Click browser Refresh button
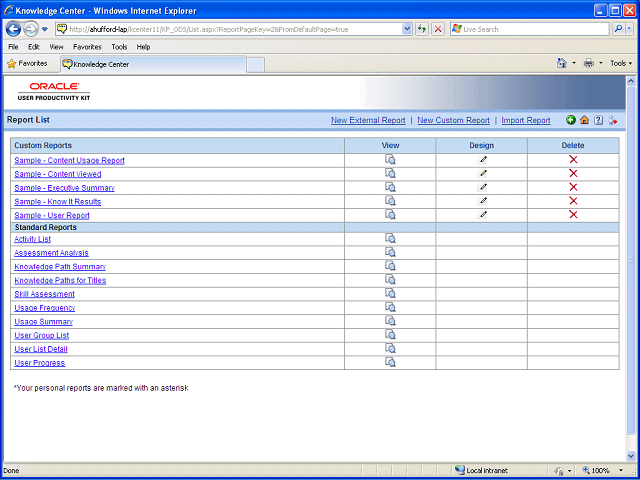This screenshot has height=480, width=640. pyautogui.click(x=422, y=29)
